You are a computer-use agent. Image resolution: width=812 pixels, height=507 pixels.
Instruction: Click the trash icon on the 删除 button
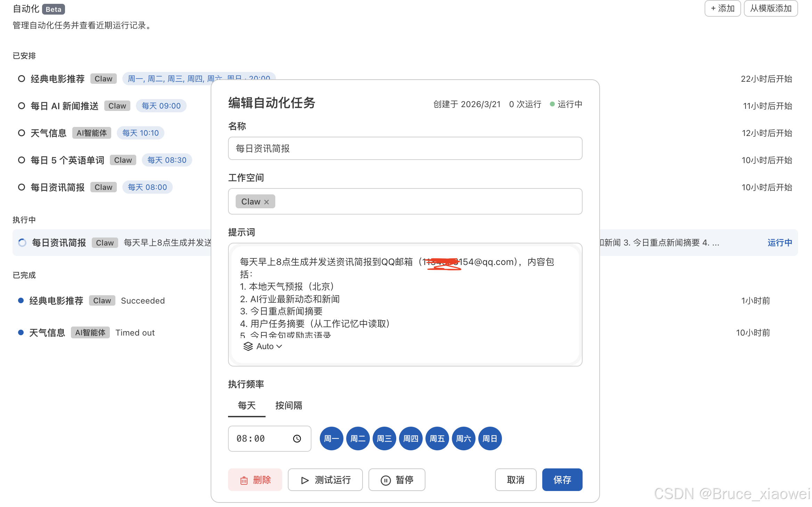(x=244, y=480)
